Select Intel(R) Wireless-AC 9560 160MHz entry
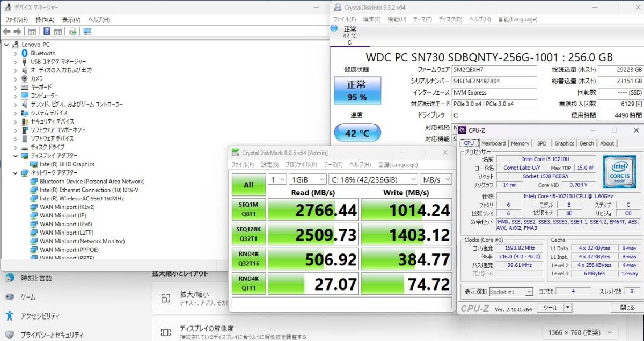The height and width of the screenshot is (341, 644). (x=82, y=198)
